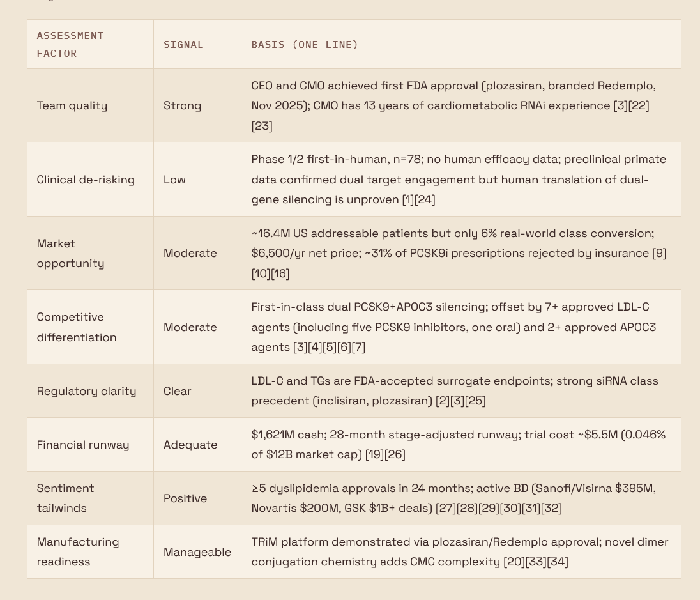Open citation [20] in Manufacturing readiness row
Viewport: 700px width, 600px height.
[514, 562]
